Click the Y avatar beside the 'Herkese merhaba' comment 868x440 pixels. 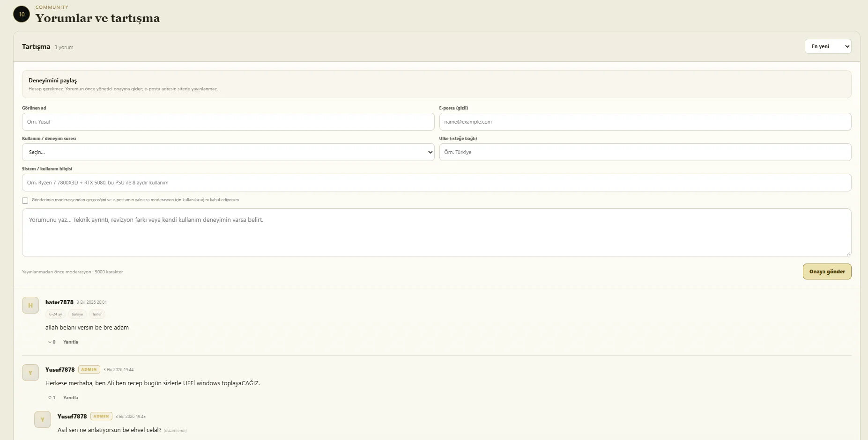(x=30, y=373)
